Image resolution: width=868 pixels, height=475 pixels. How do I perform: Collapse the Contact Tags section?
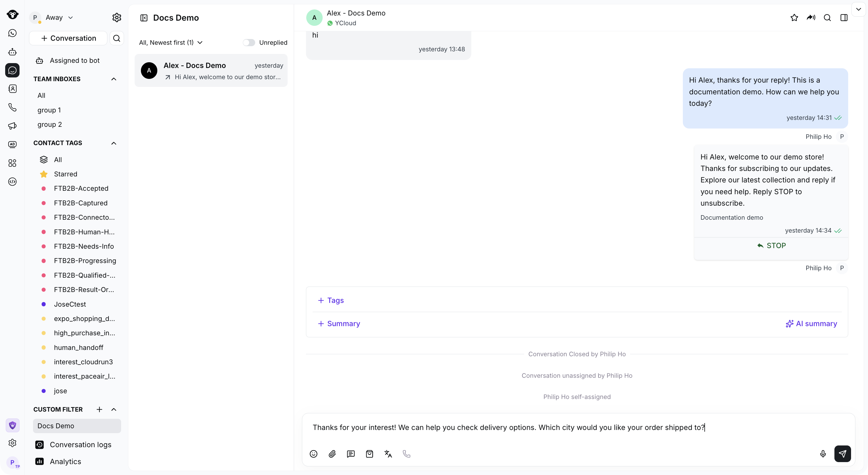click(x=114, y=143)
